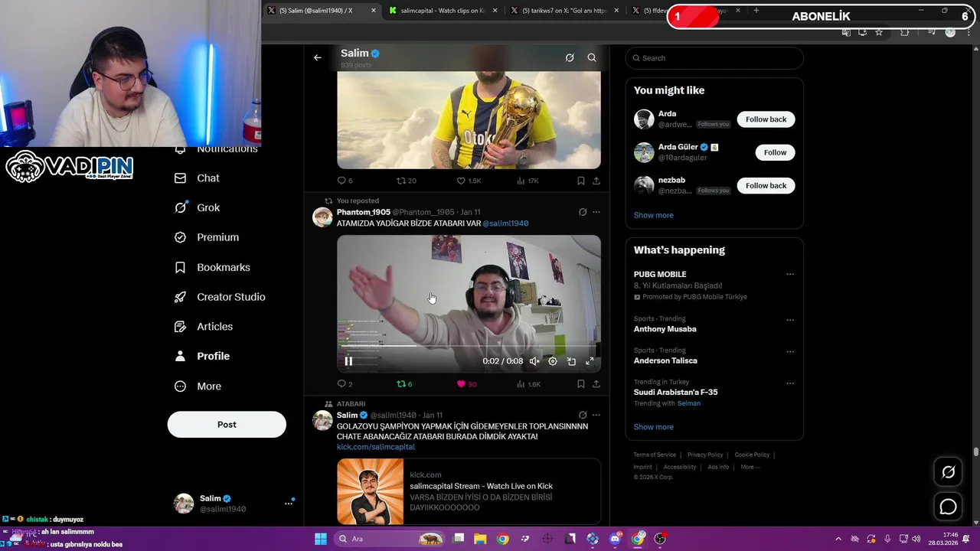Open File Explorer from the taskbar
980x551 pixels.
(480, 539)
